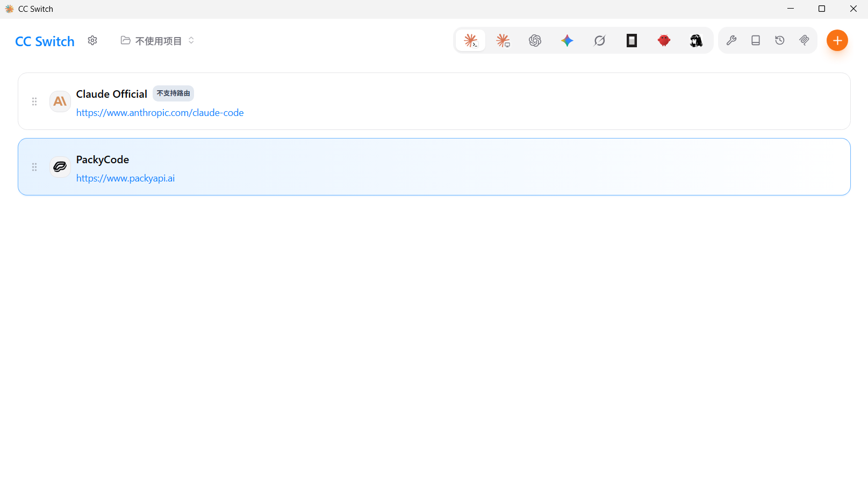This screenshot has width=868, height=494.
Task: Switch to the black-haired avatar app tab
Action: tap(697, 40)
